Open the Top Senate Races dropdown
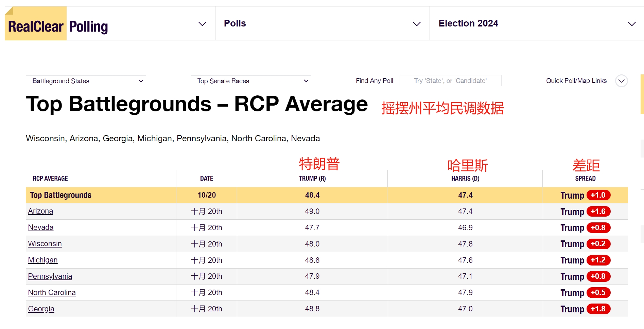The width and height of the screenshot is (644, 329). [x=251, y=81]
